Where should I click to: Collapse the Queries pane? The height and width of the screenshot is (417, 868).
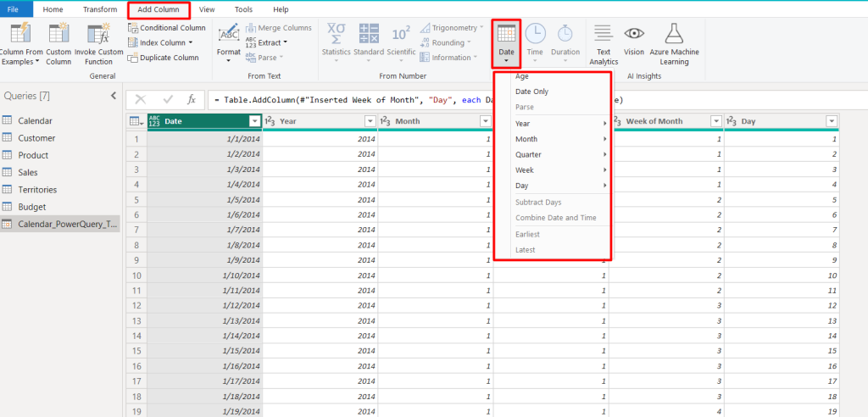tap(114, 96)
